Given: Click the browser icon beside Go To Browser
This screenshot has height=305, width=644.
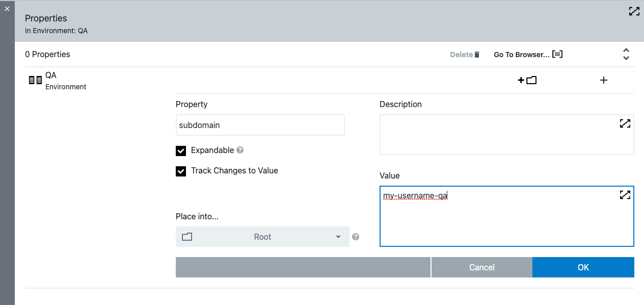Looking at the screenshot, I should click(557, 54).
